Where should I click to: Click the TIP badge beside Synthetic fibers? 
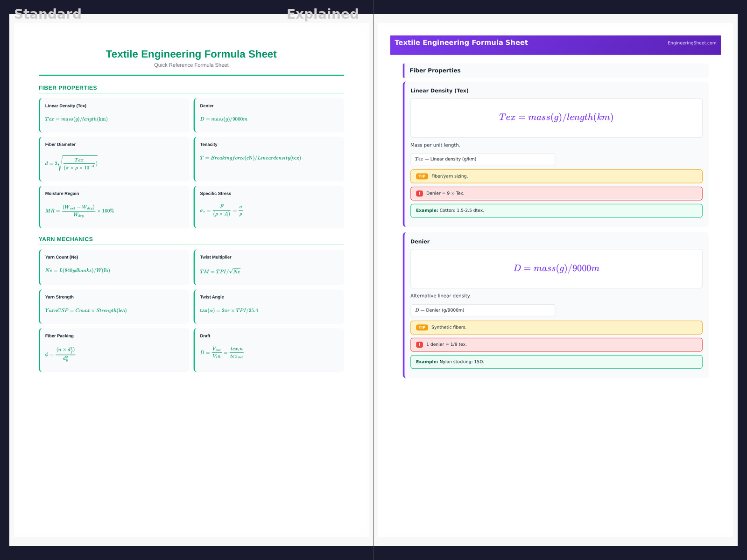pos(422,328)
